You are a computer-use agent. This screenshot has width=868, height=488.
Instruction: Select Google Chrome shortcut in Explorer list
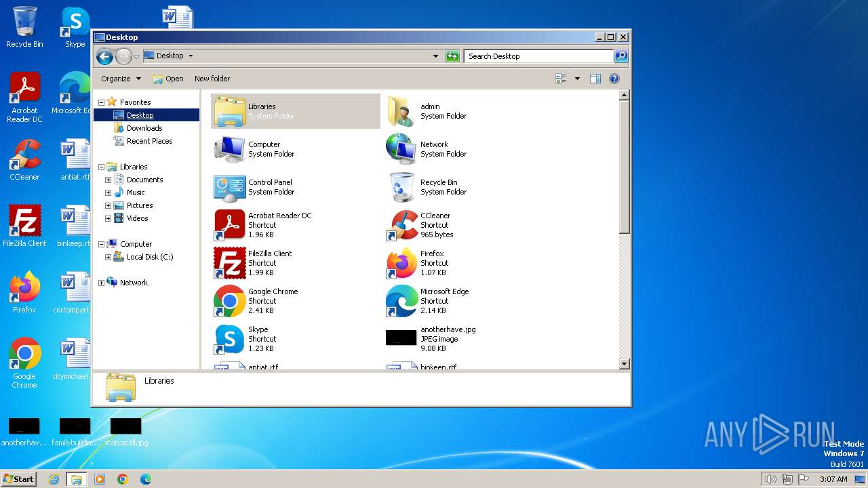pos(230,301)
